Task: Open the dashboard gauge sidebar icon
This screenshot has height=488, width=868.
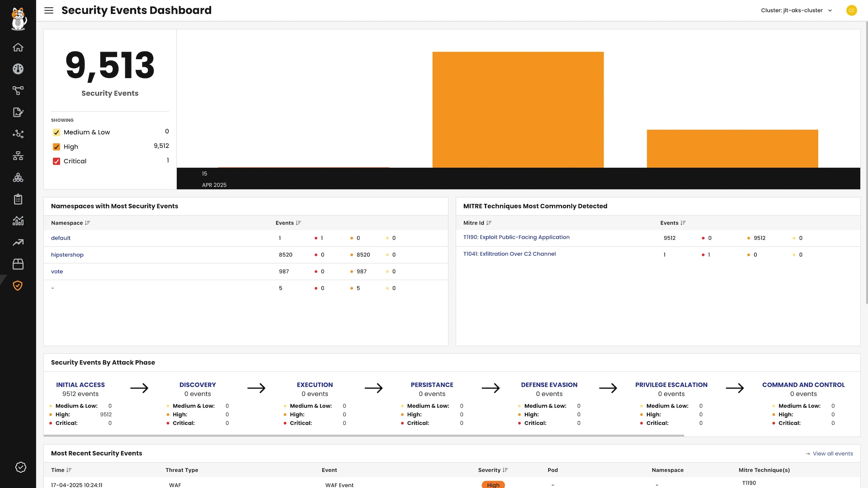Action: point(18,69)
